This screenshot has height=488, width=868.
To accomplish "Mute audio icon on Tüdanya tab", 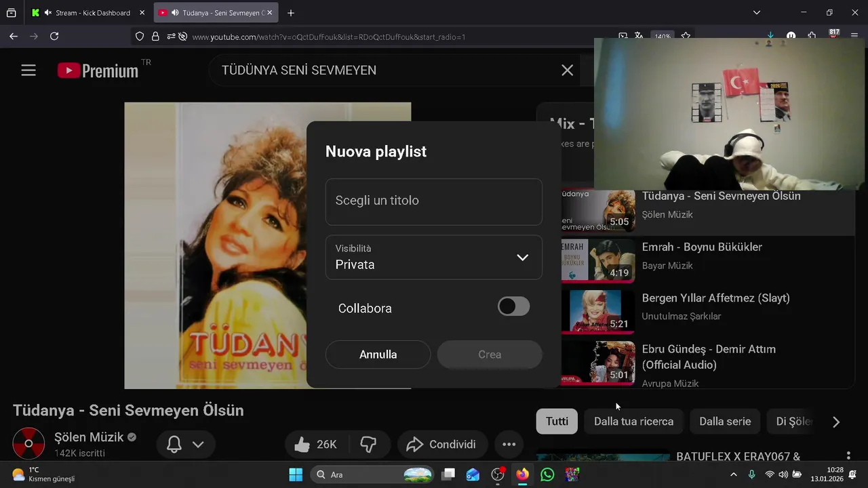I will point(176,13).
